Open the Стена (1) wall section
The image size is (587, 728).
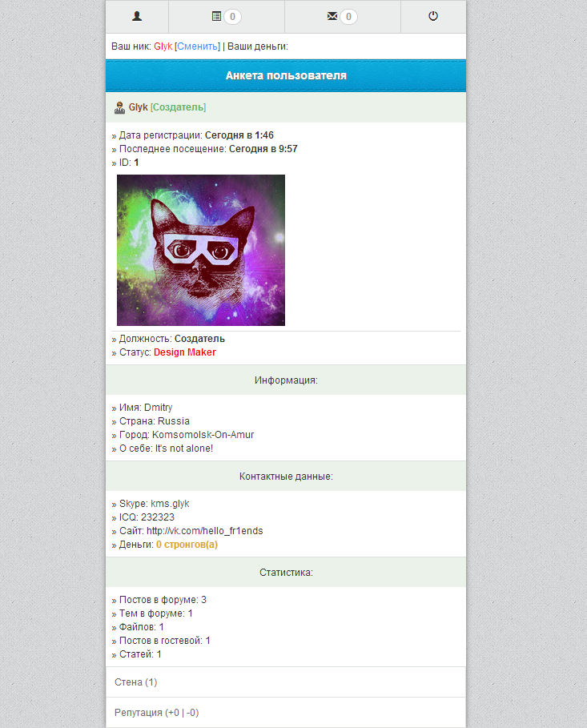click(x=286, y=682)
